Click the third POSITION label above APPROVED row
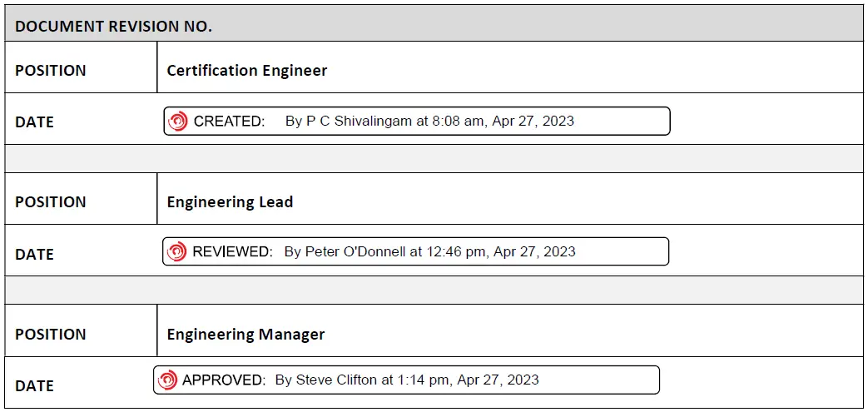Image resolution: width=868 pixels, height=417 pixels. pos(51,335)
